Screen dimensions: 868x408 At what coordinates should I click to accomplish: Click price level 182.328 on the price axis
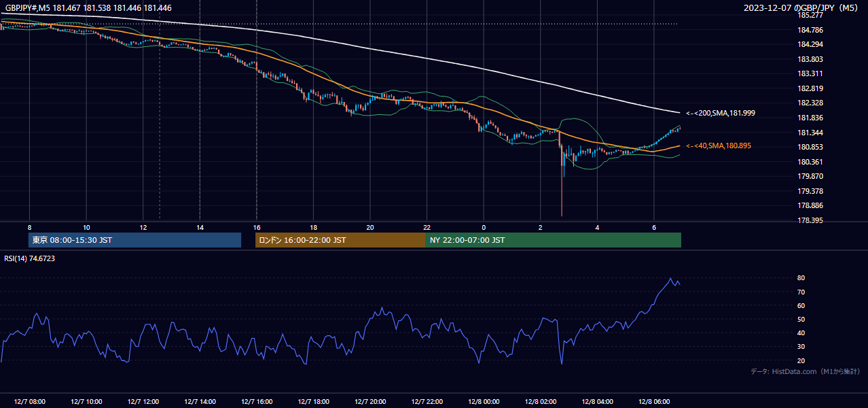point(810,103)
